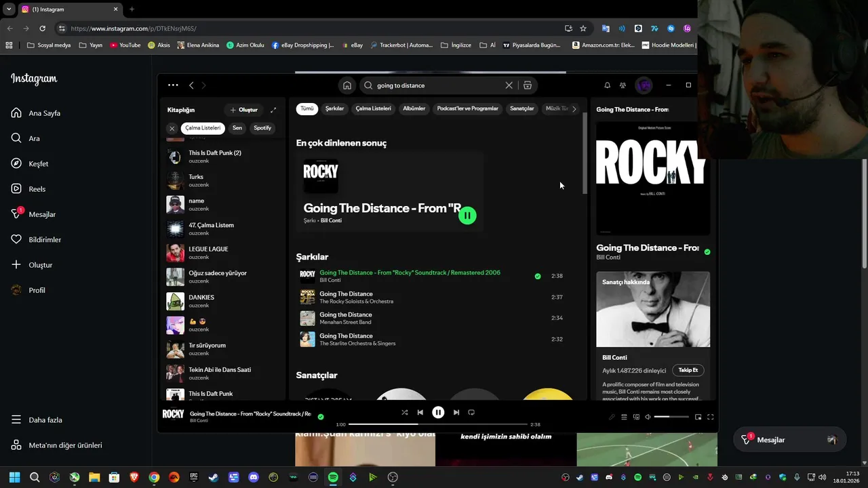The height and width of the screenshot is (488, 868).
Task: Open Rocky album cover in top result
Action: (x=321, y=176)
